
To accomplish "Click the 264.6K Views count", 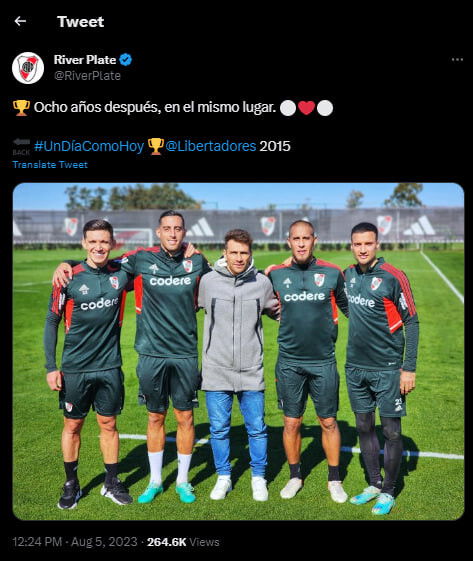I will tap(183, 542).
